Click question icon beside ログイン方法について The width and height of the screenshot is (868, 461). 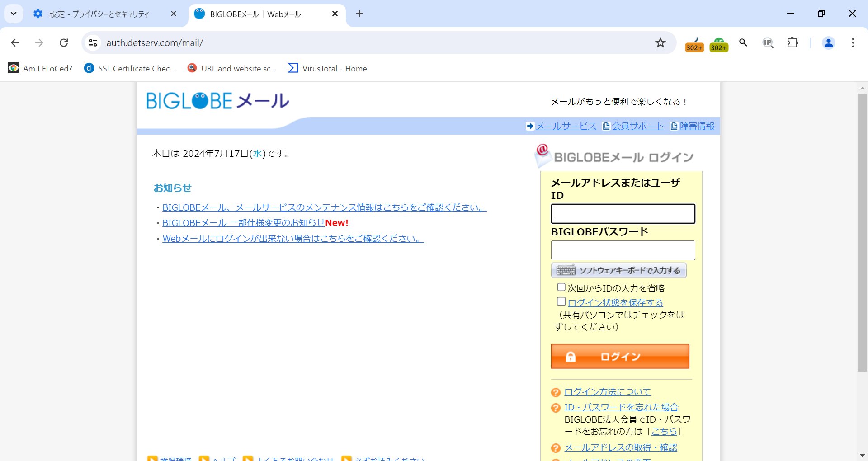[556, 392]
